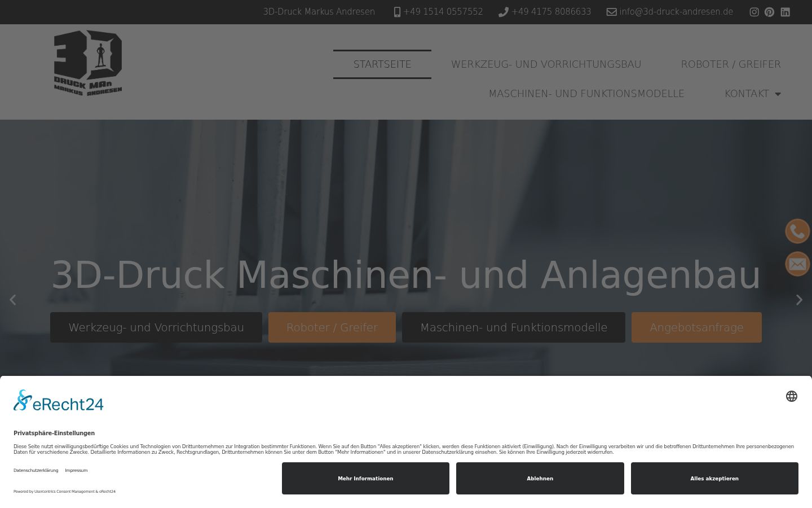Call phone number +49 4175 8086633

[x=545, y=12]
